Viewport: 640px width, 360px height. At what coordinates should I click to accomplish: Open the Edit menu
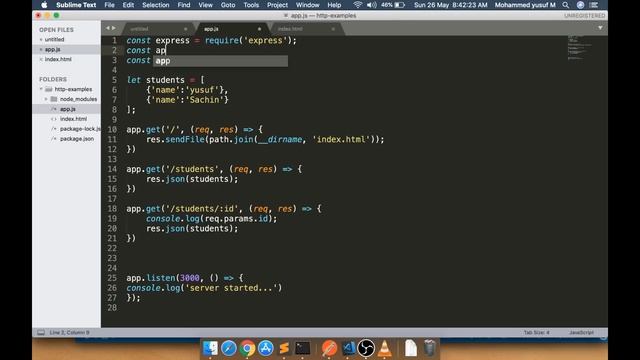tap(128, 5)
